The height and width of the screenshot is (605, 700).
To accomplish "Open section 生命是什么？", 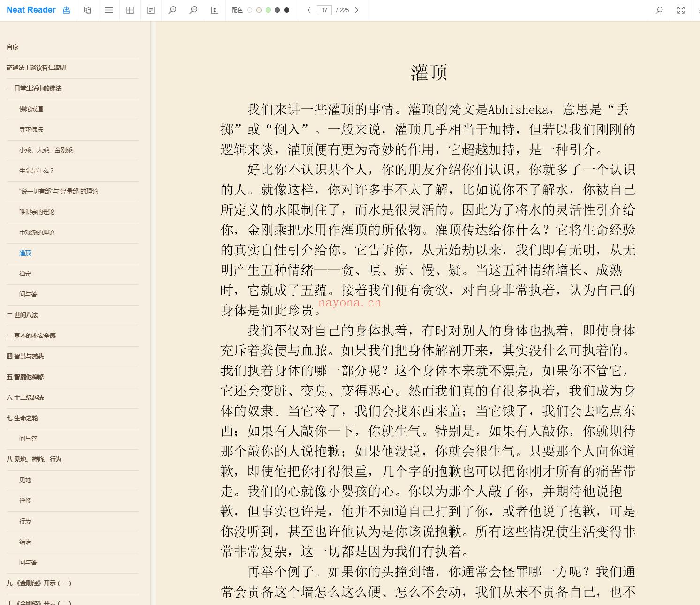I will (x=37, y=171).
